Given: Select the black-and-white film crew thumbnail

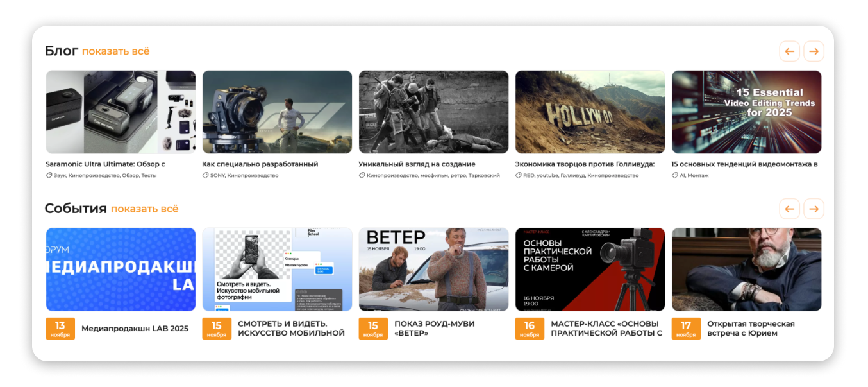Looking at the screenshot, I should (x=433, y=112).
